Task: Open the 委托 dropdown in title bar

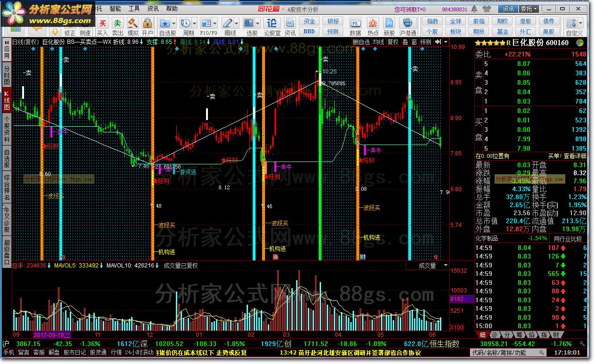Action: click(x=530, y=9)
